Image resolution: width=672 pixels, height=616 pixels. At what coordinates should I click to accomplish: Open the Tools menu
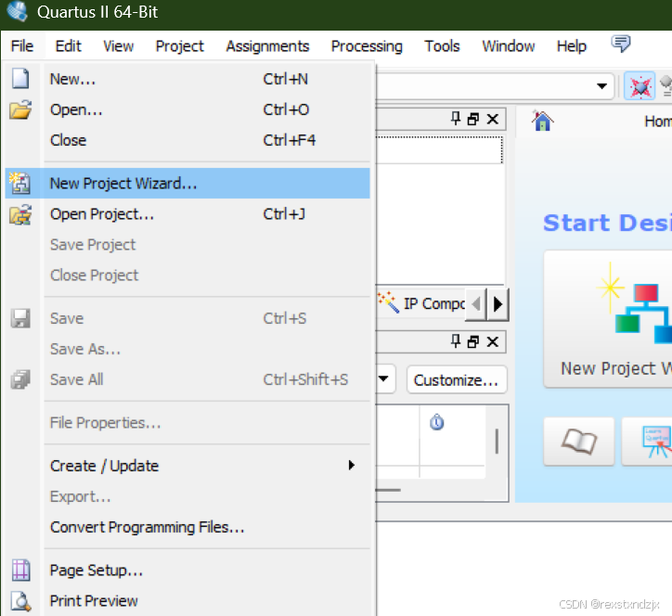coord(442,45)
